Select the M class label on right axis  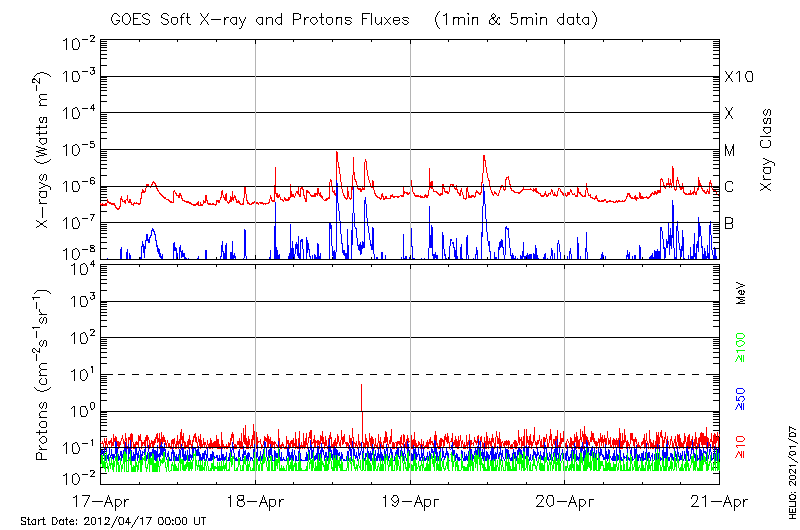click(x=730, y=150)
